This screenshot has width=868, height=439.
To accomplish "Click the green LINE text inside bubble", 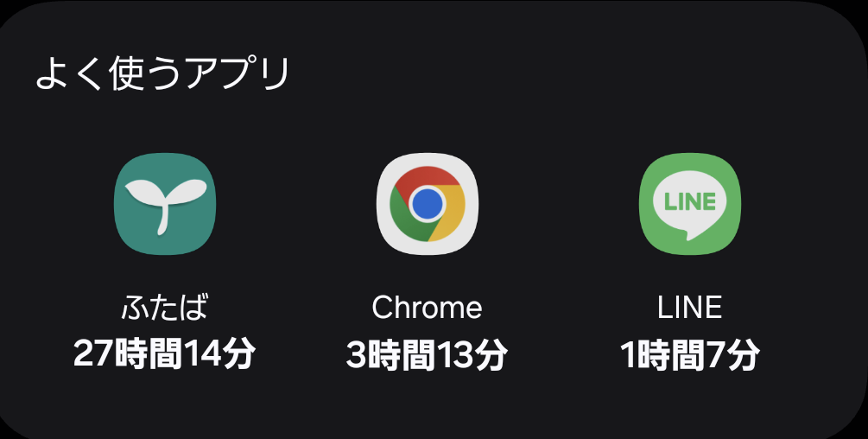I will click(x=689, y=201).
